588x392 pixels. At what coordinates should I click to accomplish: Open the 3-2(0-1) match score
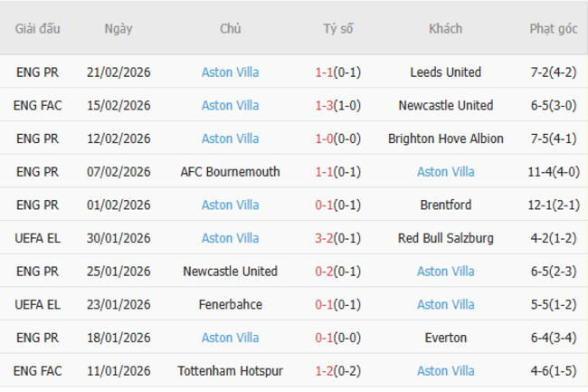coord(337,238)
